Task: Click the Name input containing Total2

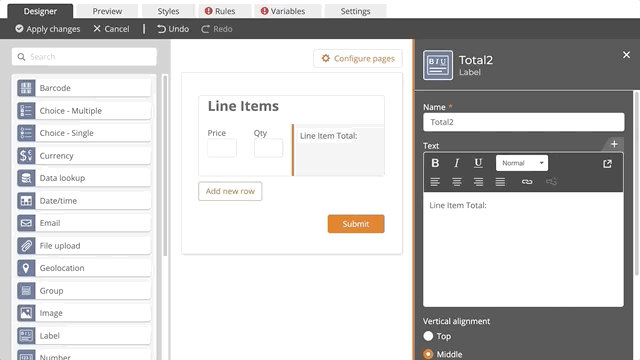Action: (524, 122)
